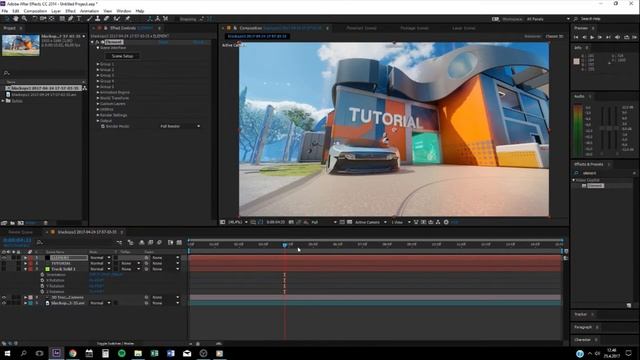
Task: Open the Layer menu
Action: coord(56,11)
